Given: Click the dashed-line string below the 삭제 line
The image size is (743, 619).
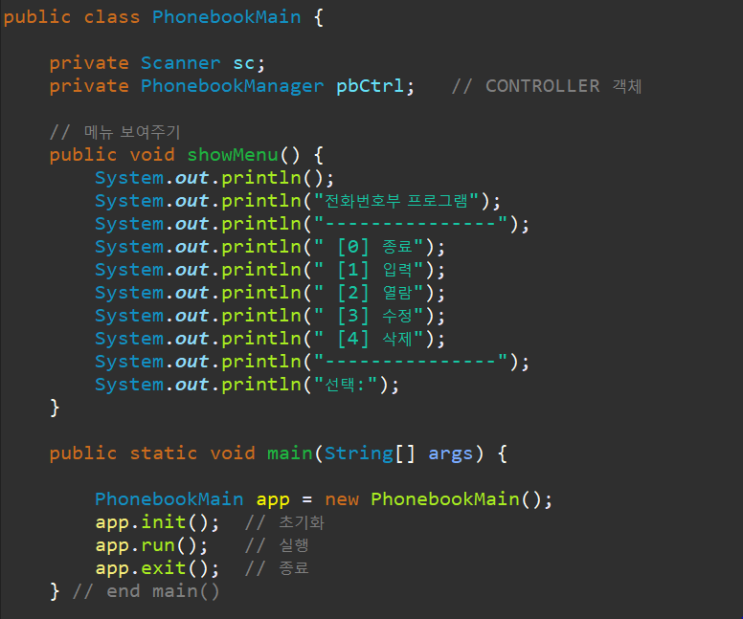Looking at the screenshot, I should 411,362.
